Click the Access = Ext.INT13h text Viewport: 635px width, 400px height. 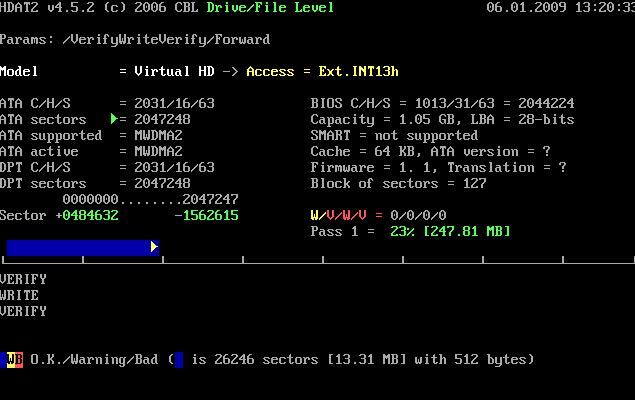[x=322, y=72]
